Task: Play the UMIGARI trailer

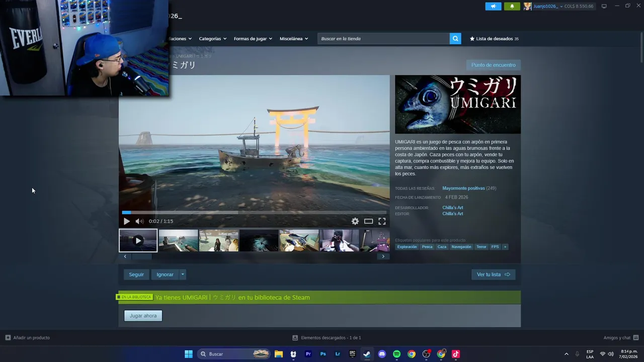Action: tap(126, 221)
